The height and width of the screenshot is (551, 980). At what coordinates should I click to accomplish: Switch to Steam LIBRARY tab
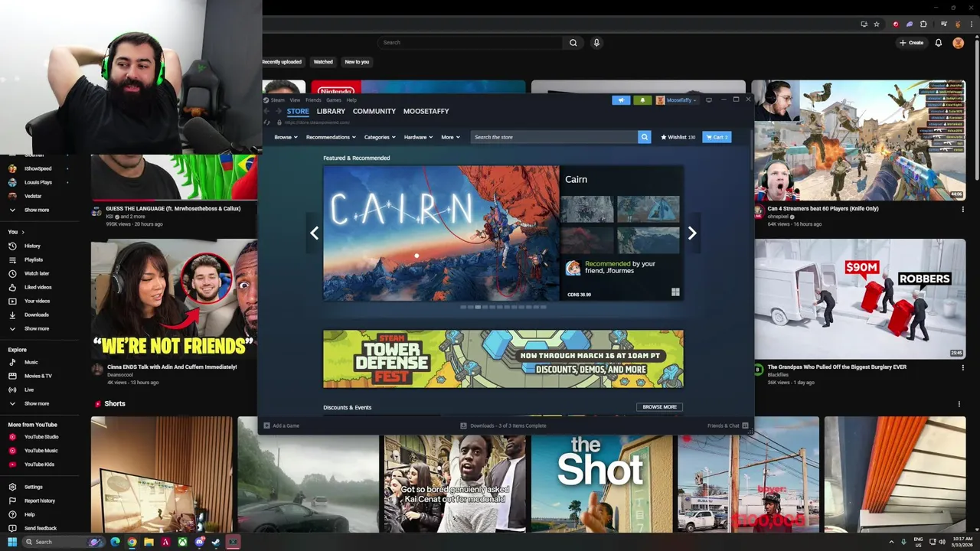point(331,112)
